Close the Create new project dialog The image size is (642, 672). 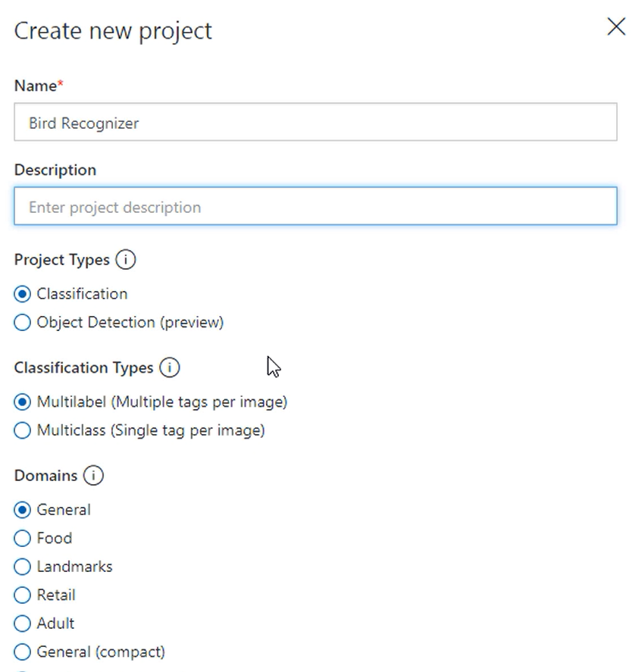pyautogui.click(x=616, y=27)
